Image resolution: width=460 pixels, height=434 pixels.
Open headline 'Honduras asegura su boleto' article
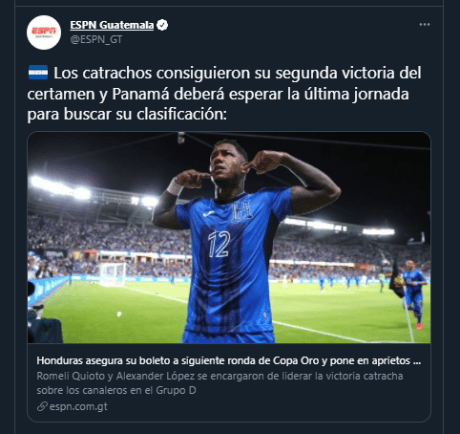coord(229,361)
